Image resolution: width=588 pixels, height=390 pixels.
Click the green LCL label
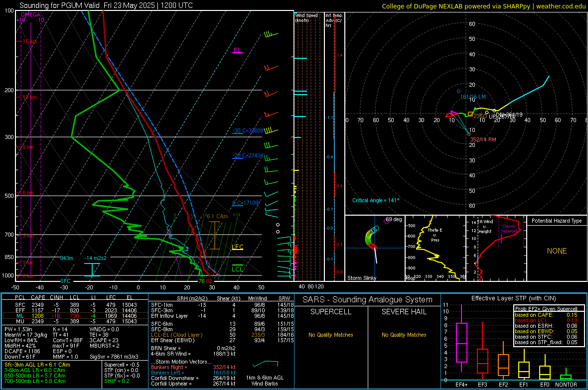coord(237,269)
